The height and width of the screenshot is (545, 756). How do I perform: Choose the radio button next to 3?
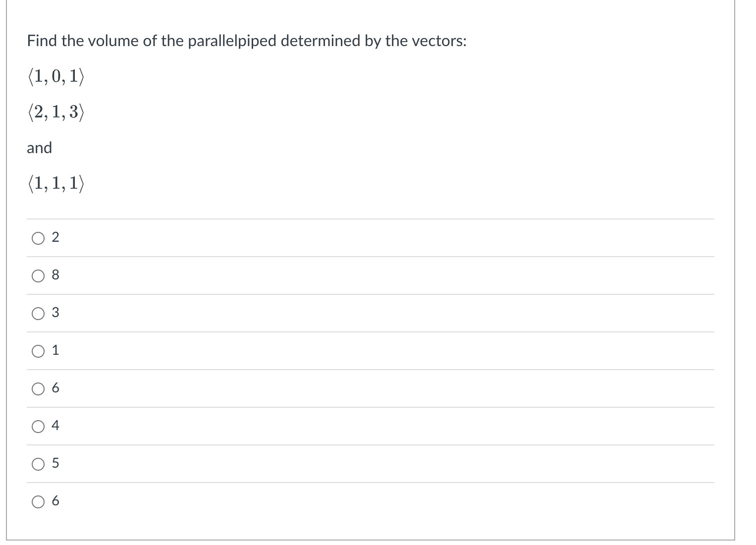[x=39, y=314]
